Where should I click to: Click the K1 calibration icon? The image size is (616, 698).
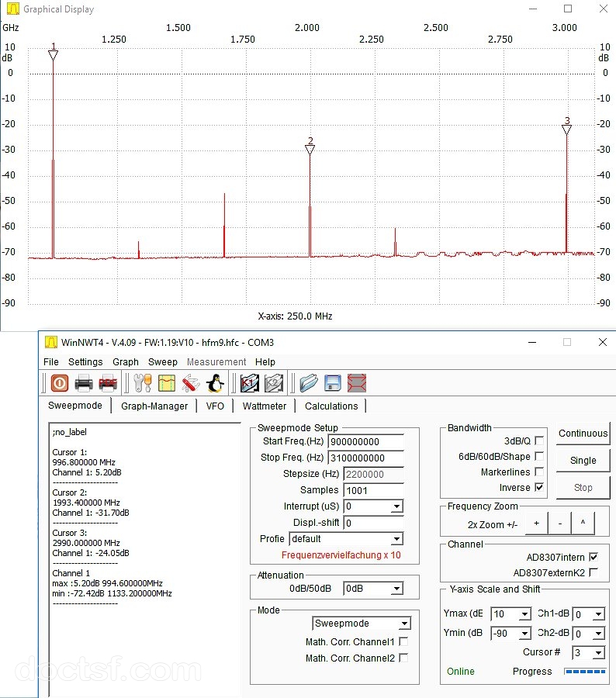(250, 383)
